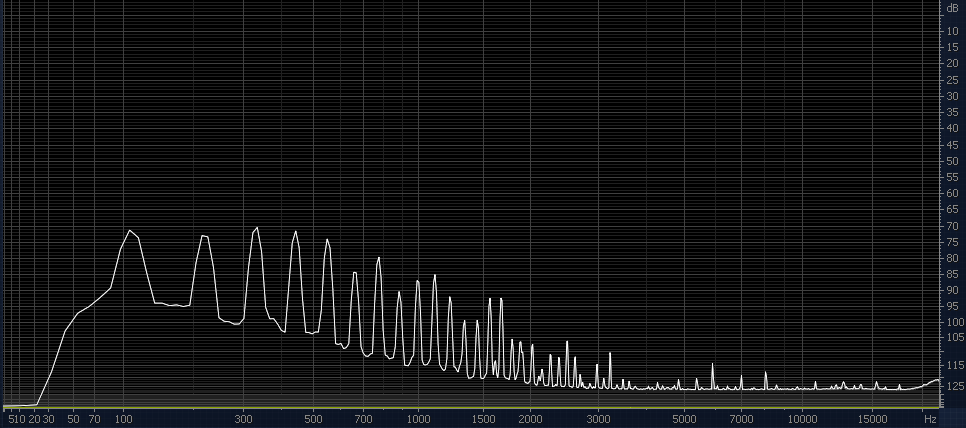The height and width of the screenshot is (428, 966).
Task: Click the spectrum peak near 100 Hz
Action: pyautogui.click(x=129, y=231)
